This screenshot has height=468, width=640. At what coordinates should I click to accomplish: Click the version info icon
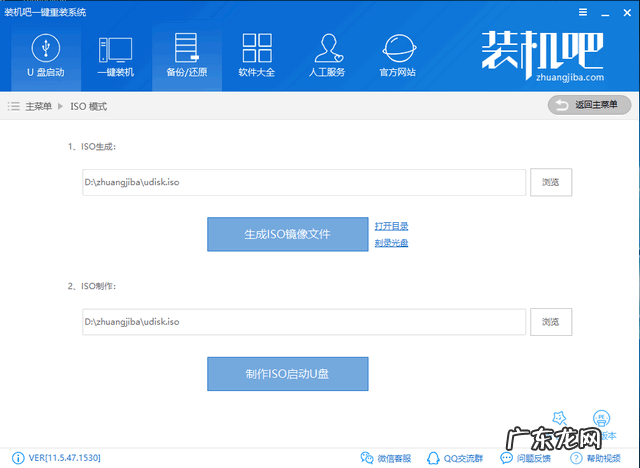pyautogui.click(x=18, y=458)
